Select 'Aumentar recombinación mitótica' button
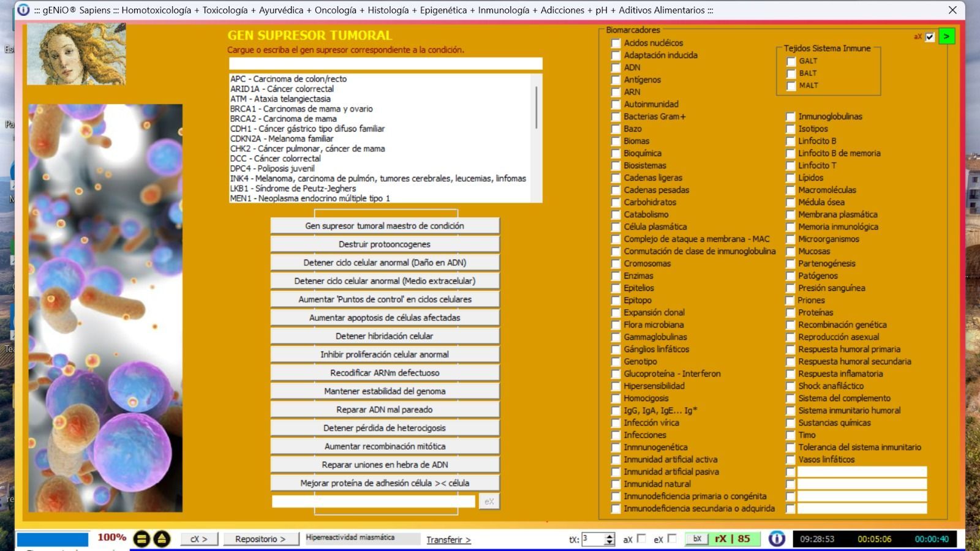 tap(385, 446)
